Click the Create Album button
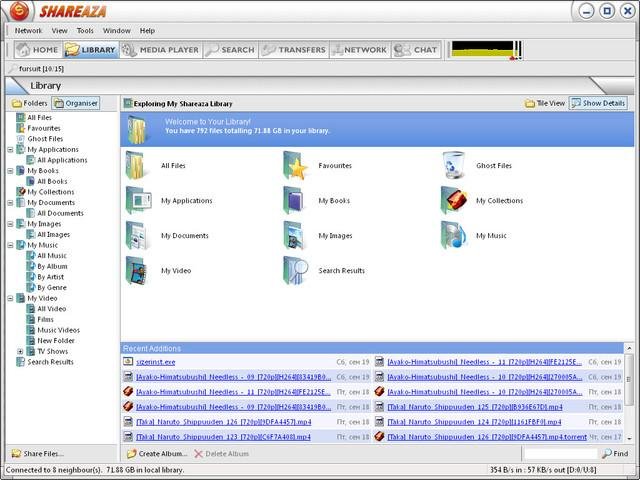Viewport: 640px width, 480px height. coord(157,454)
